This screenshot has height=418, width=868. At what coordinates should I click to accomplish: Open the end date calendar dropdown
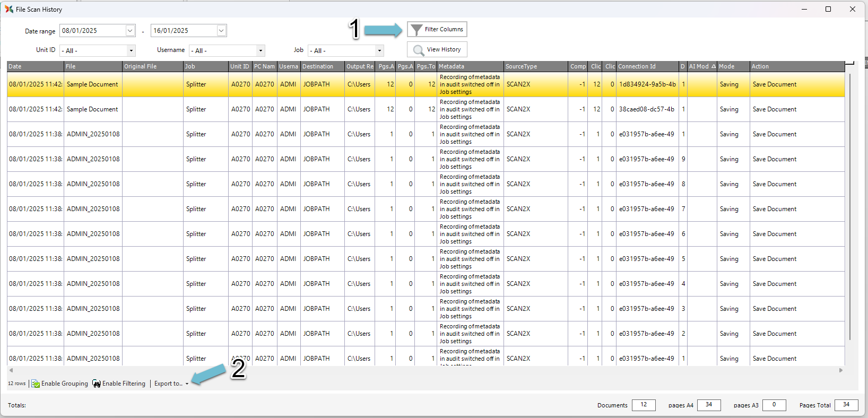(x=221, y=31)
